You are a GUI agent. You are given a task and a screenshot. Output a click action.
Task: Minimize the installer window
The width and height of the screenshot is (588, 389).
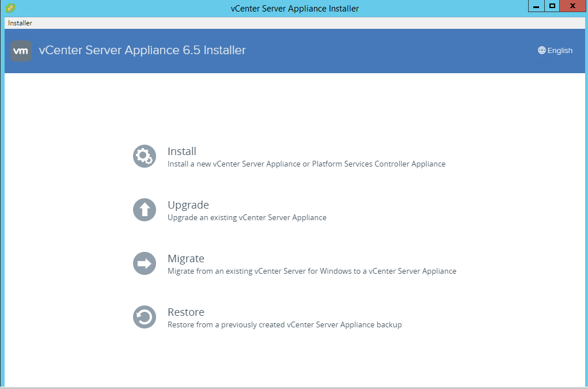[536, 6]
